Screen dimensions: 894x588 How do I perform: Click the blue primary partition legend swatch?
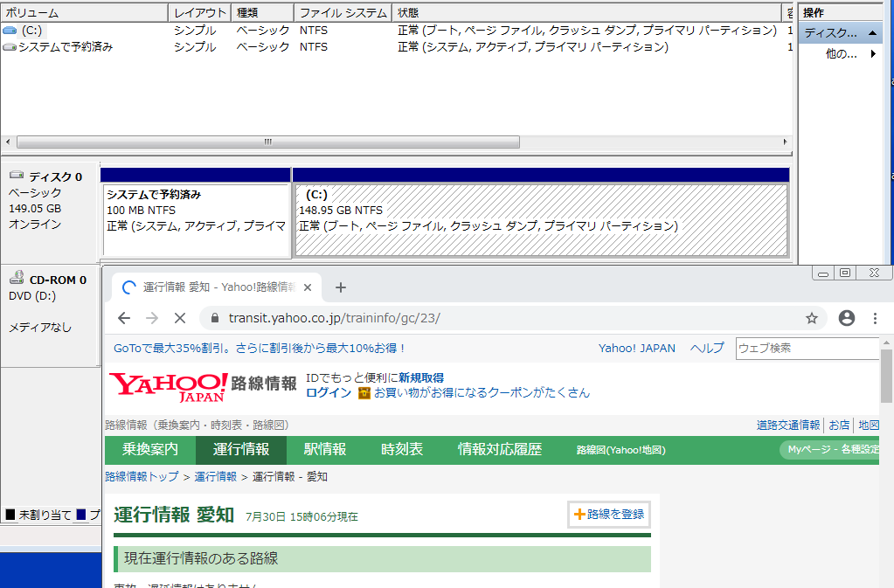click(81, 515)
